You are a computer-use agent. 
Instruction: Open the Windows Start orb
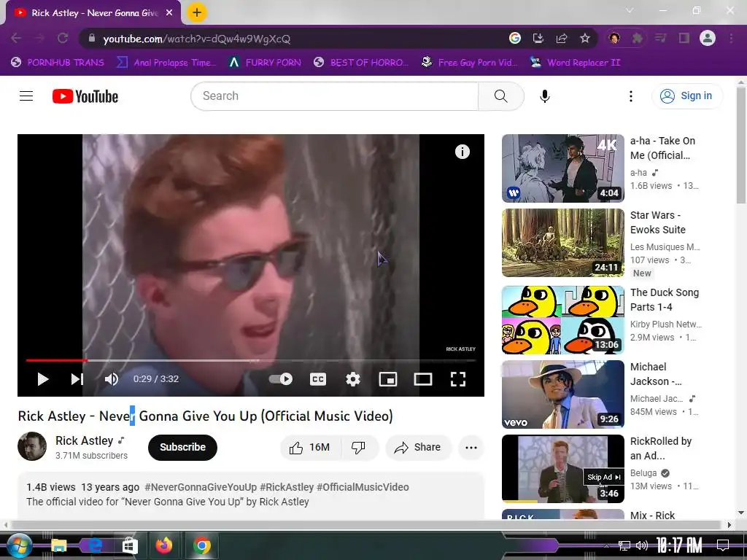tap(19, 545)
